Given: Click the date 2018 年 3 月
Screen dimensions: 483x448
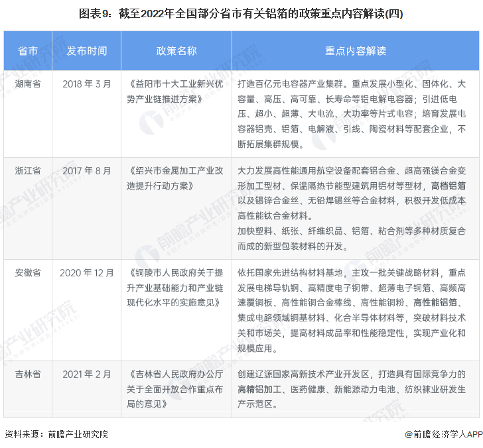Looking at the screenshot, I should pyautogui.click(x=86, y=84).
